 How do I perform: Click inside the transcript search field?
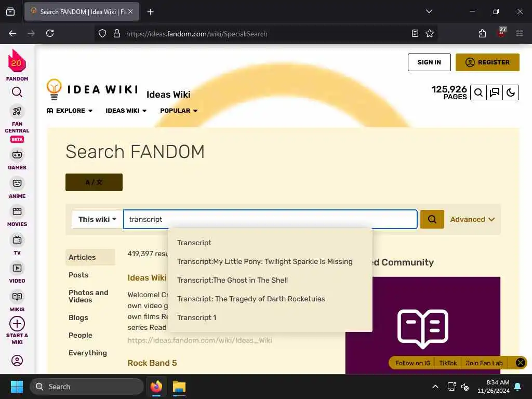[270, 219]
